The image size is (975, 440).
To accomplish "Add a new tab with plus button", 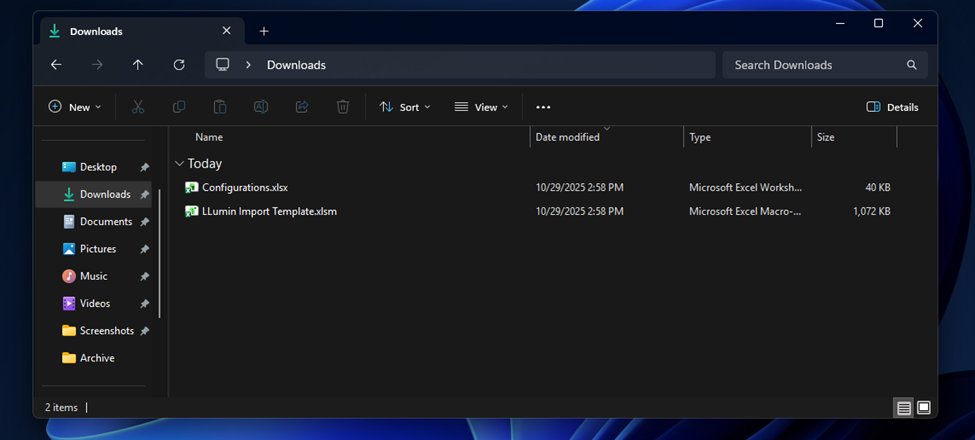I will point(264,31).
